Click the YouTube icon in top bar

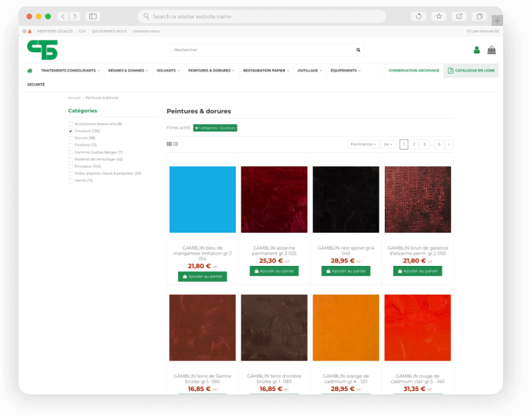coord(30,31)
